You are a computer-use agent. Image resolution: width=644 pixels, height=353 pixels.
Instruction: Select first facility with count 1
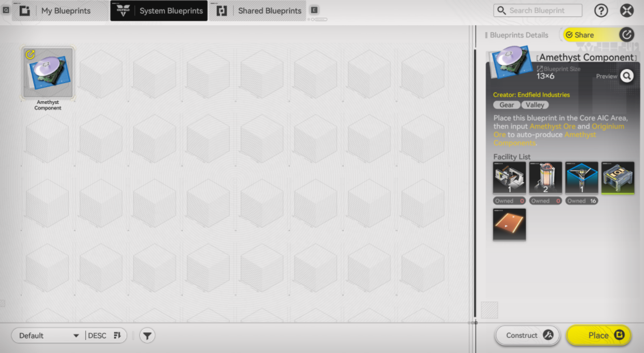tap(510, 178)
